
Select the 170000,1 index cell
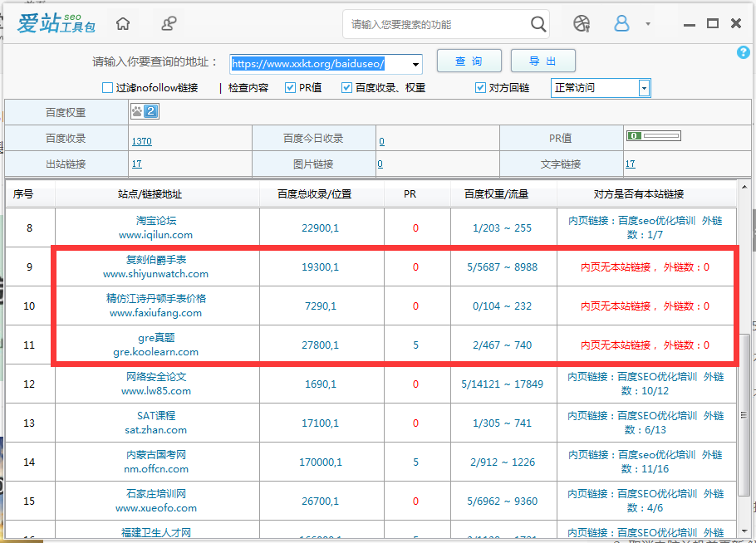pyautogui.click(x=321, y=462)
